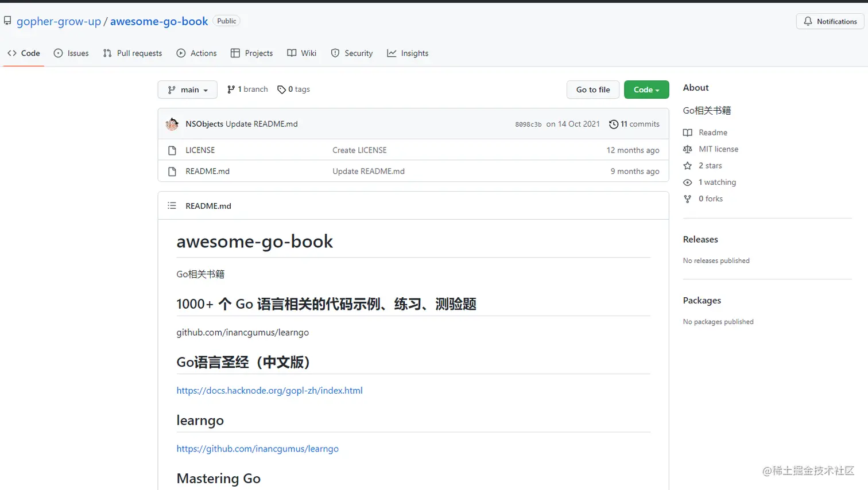Click the file icon beside LICENSE
The height and width of the screenshot is (490, 868).
(172, 150)
